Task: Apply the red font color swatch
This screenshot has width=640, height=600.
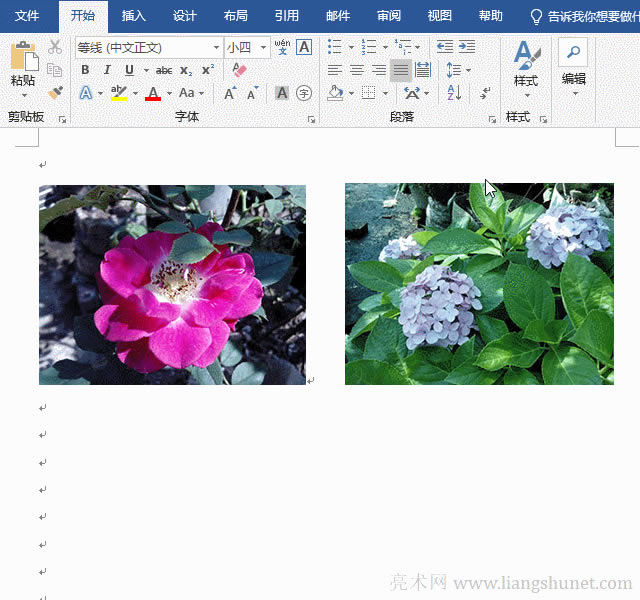Action: [152, 93]
